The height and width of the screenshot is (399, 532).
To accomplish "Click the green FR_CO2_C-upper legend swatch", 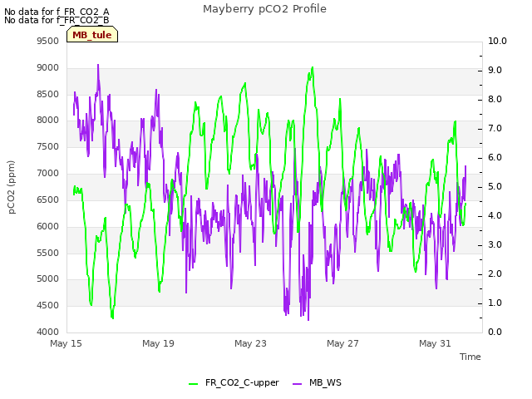I will coord(193,384).
